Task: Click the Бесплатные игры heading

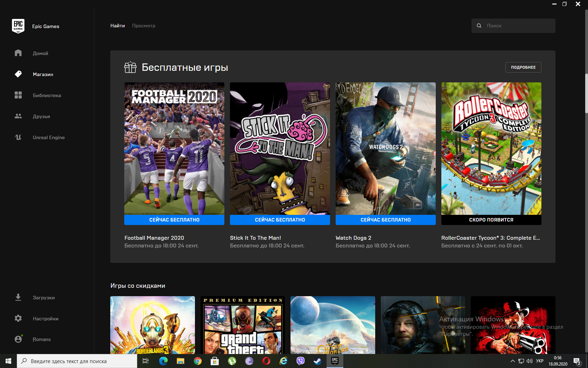Action: (185, 67)
